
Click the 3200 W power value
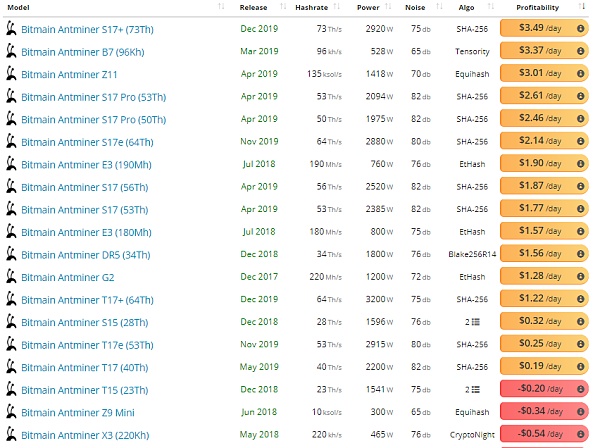(x=379, y=299)
